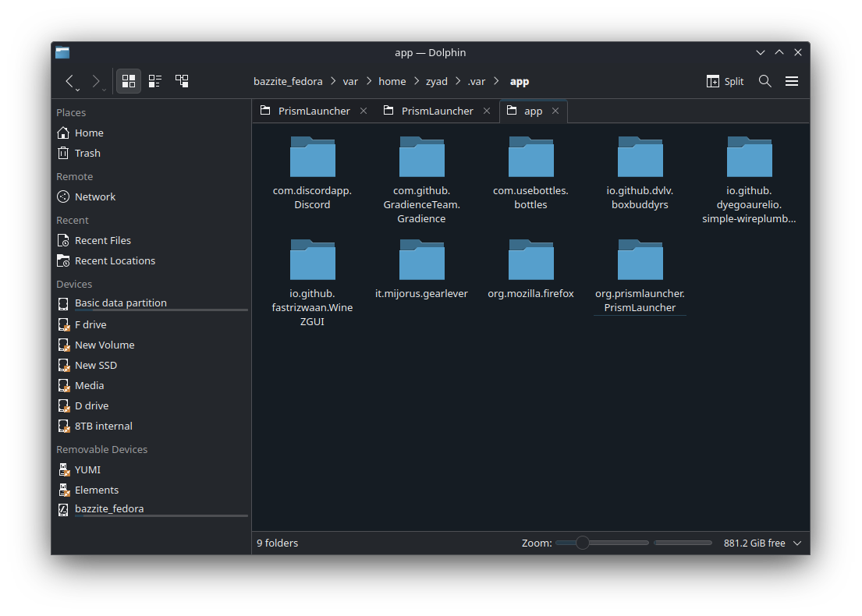Expand the chevron after home in breadcrumb

click(416, 81)
